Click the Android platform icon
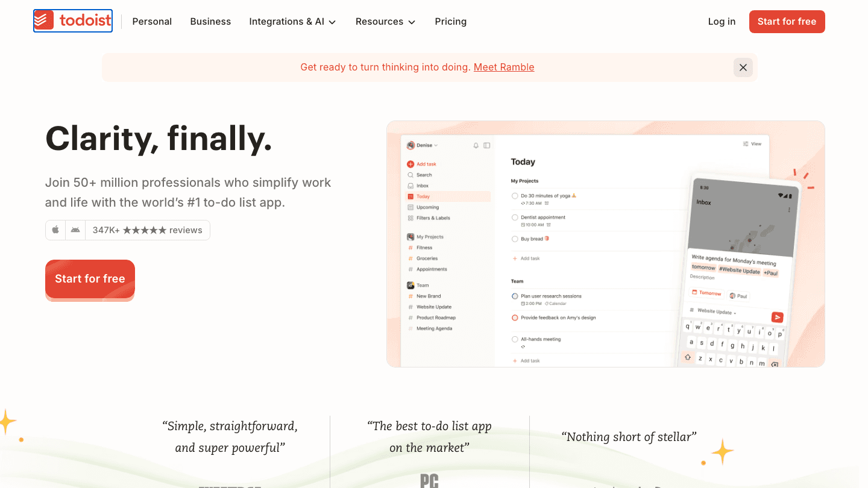The width and height of the screenshot is (868, 488). click(75, 230)
